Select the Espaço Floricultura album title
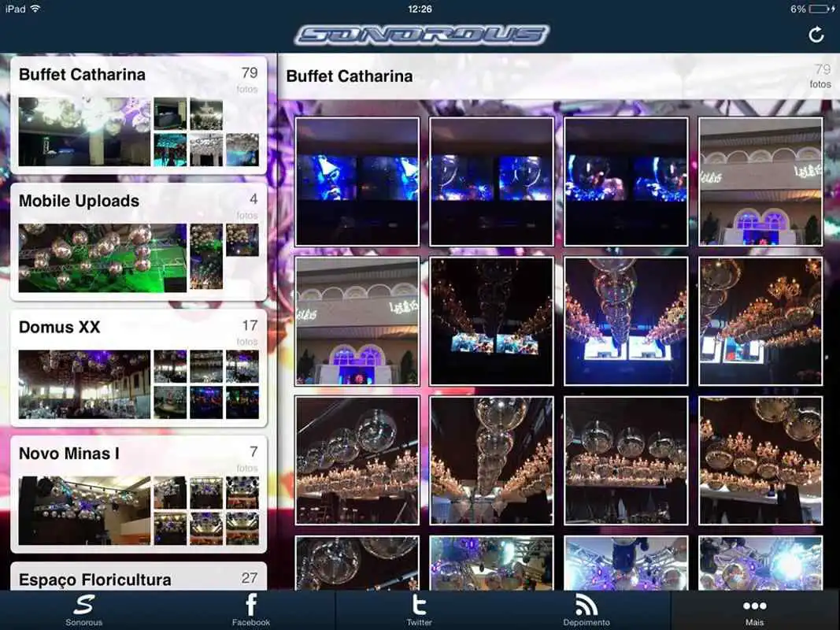 95,580
